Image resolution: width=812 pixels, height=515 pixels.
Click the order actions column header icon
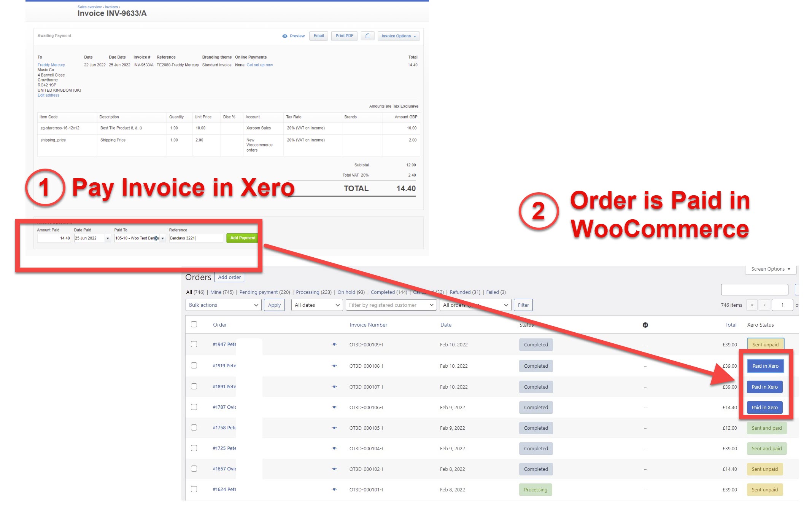click(645, 325)
